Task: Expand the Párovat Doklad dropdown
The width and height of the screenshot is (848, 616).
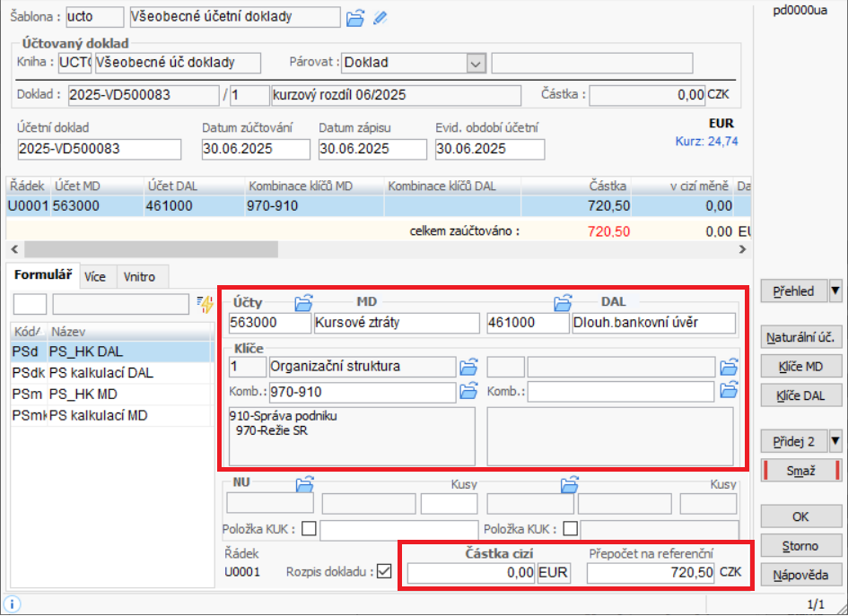Action: (476, 63)
